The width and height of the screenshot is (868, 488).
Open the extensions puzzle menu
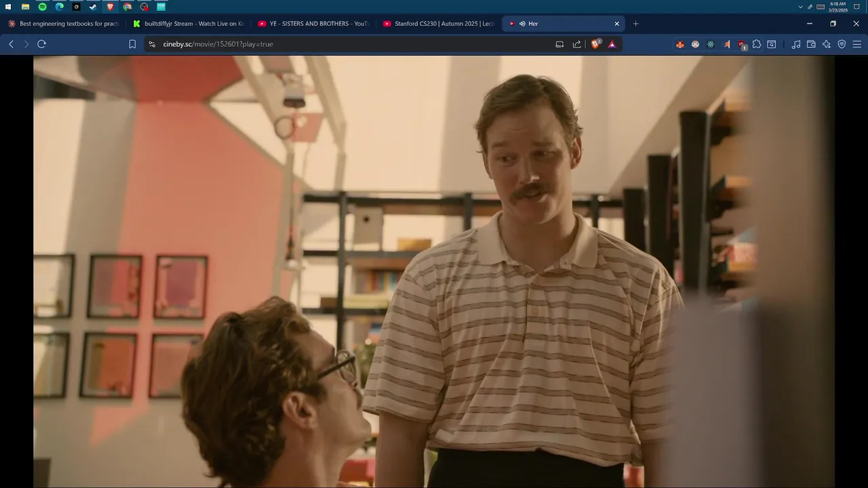[x=757, y=44]
